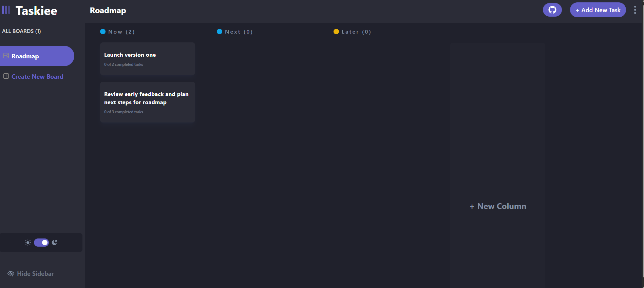
Task: Open the Review early feedback task card
Action: 147,102
